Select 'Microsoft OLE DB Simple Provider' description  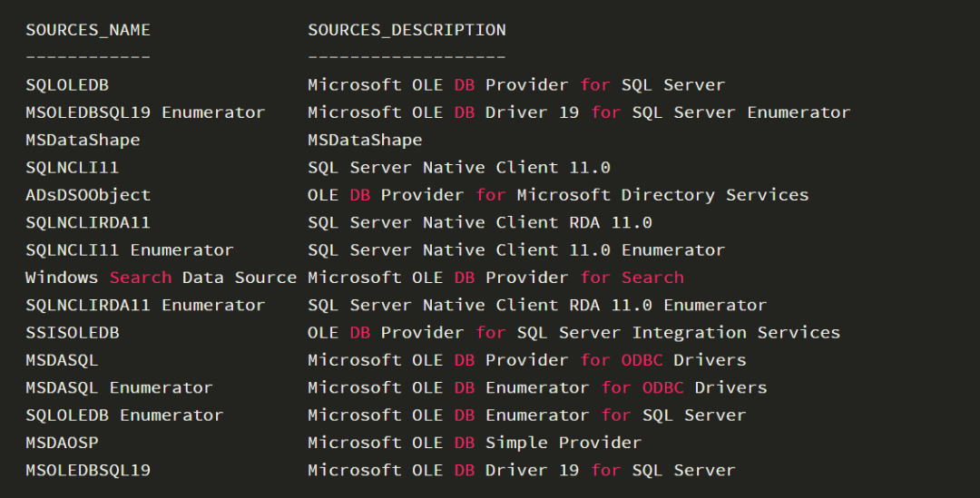[475, 443]
